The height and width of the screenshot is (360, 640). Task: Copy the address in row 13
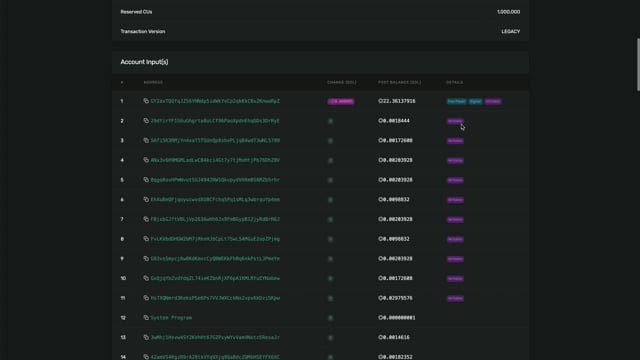[x=146, y=337]
